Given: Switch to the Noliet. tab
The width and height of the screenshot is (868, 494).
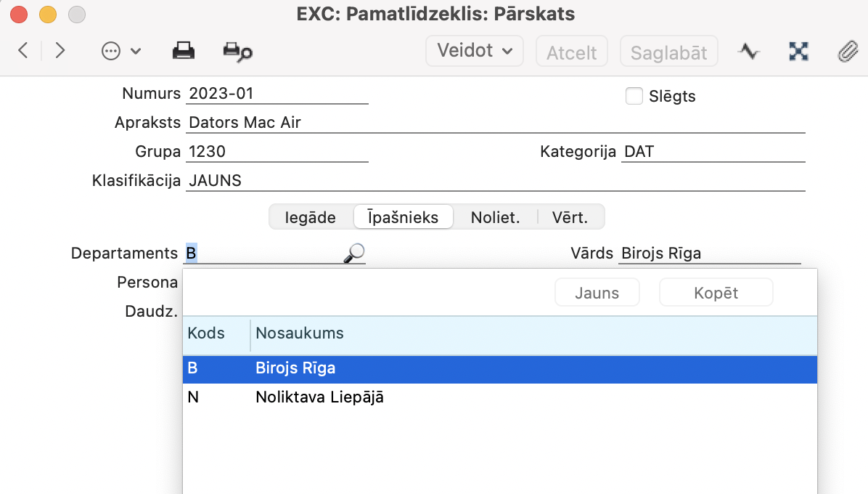Looking at the screenshot, I should click(x=495, y=217).
